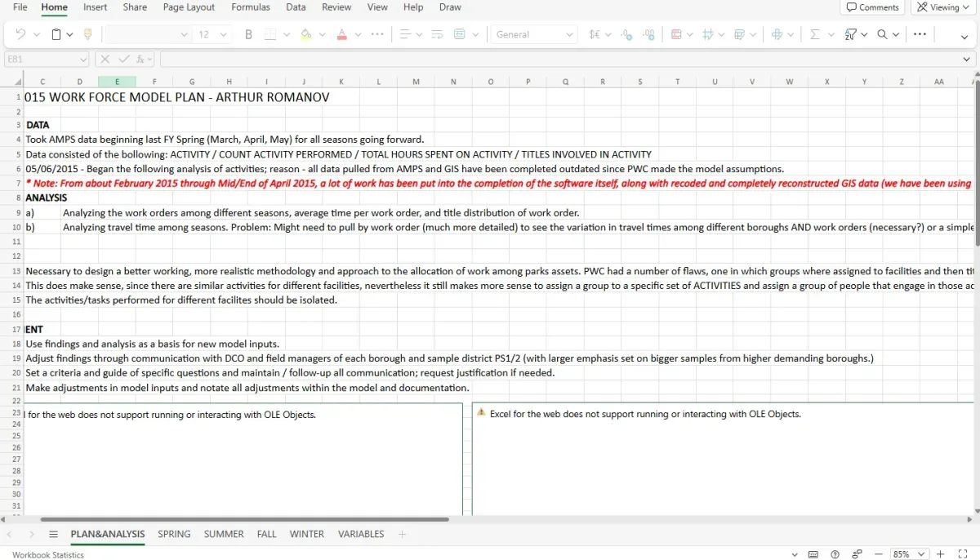Viewport: 980px width, 560px height.
Task: Select the Sort & Filter icon
Action: point(852,34)
